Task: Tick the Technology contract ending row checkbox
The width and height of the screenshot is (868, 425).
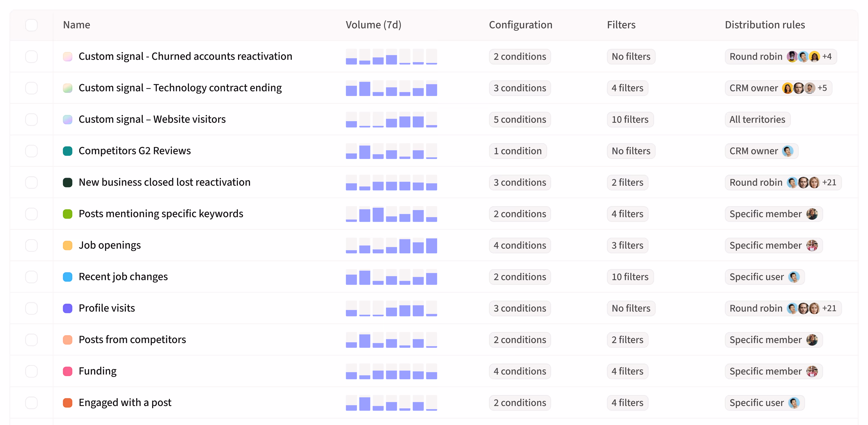Action: coord(31,88)
